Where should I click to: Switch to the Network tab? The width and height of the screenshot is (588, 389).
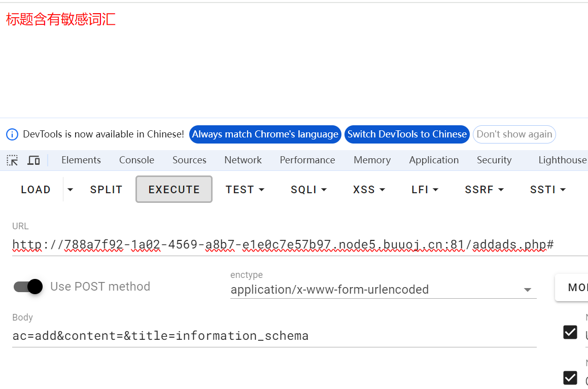coord(243,160)
